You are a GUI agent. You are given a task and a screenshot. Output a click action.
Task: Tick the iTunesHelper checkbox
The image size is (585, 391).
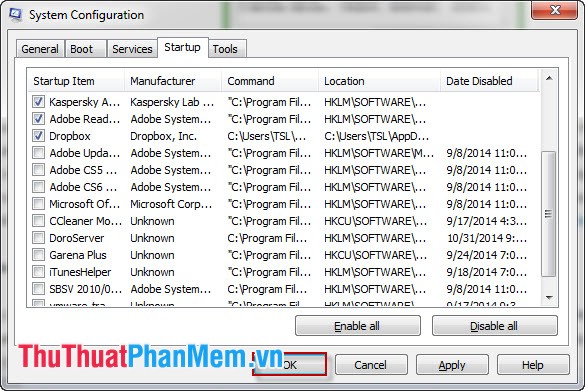pyautogui.click(x=38, y=272)
